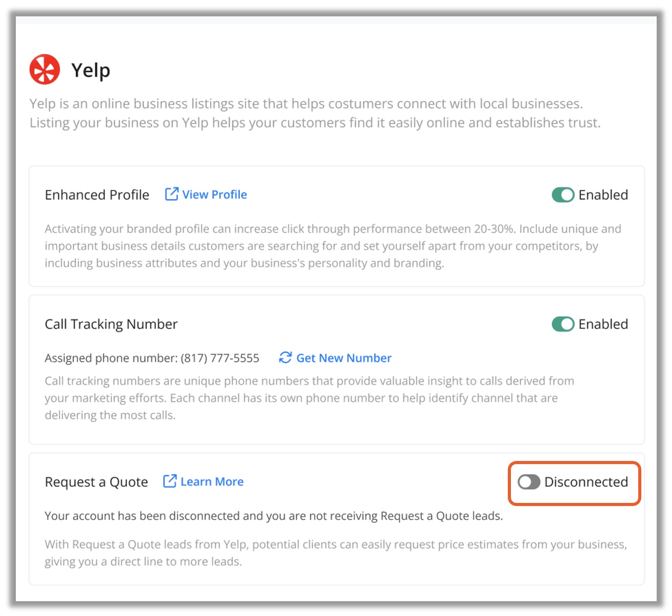Click the Yelp listing description paragraph

pos(315,113)
